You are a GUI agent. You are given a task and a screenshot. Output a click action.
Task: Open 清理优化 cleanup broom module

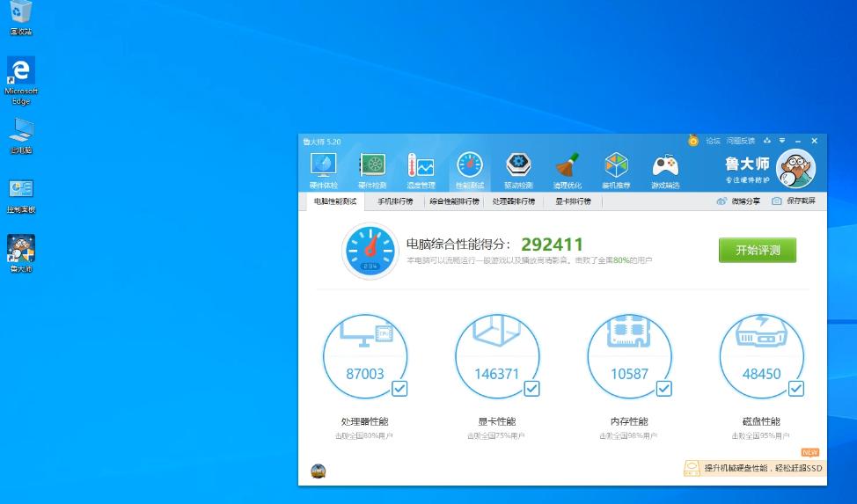568,170
